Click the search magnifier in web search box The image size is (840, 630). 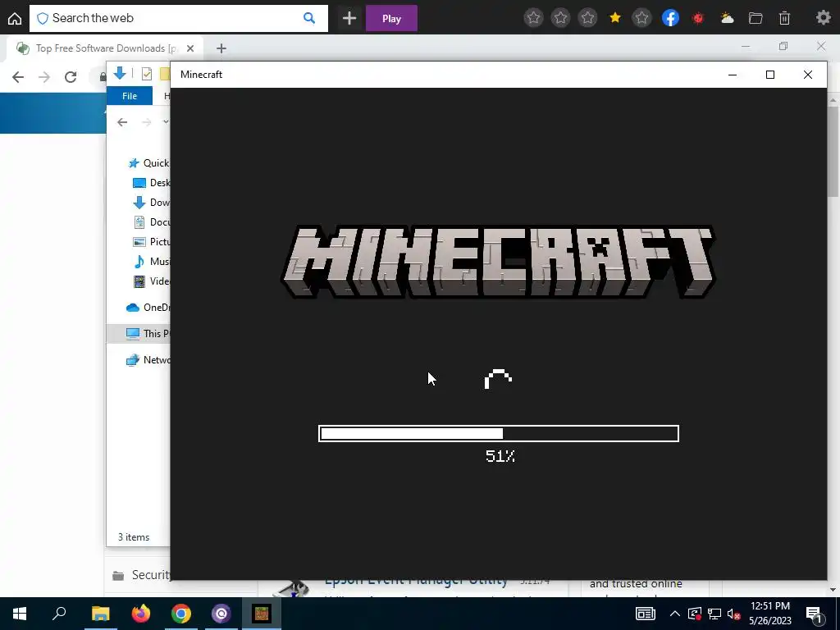point(309,18)
